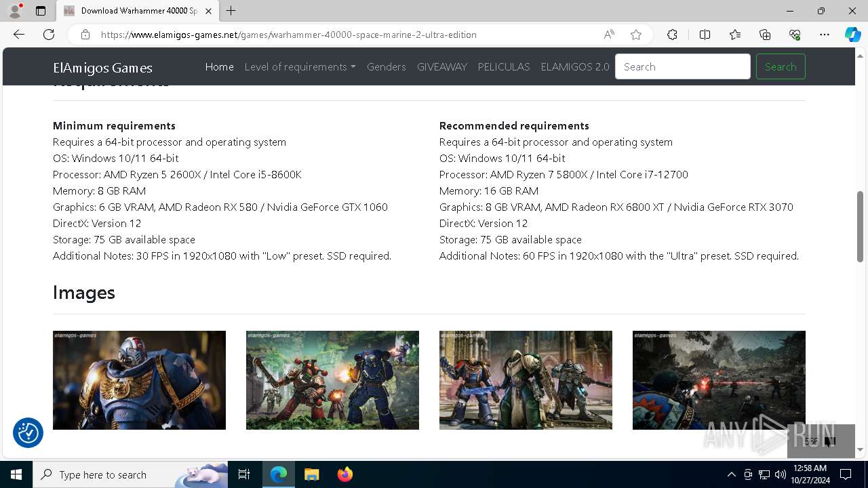Click the green Search button
The height and width of the screenshot is (488, 868).
[781, 66]
